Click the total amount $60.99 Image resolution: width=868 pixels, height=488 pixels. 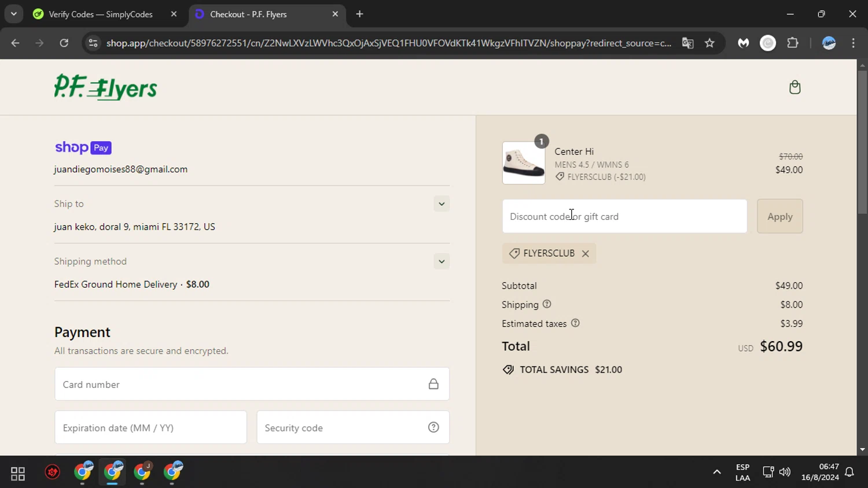(x=781, y=346)
